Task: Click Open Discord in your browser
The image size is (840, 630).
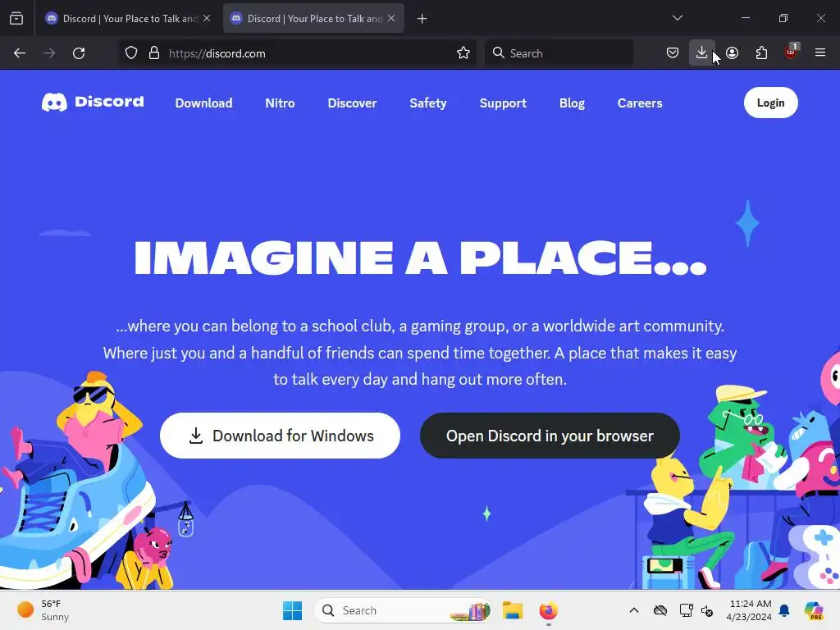Action: click(550, 436)
